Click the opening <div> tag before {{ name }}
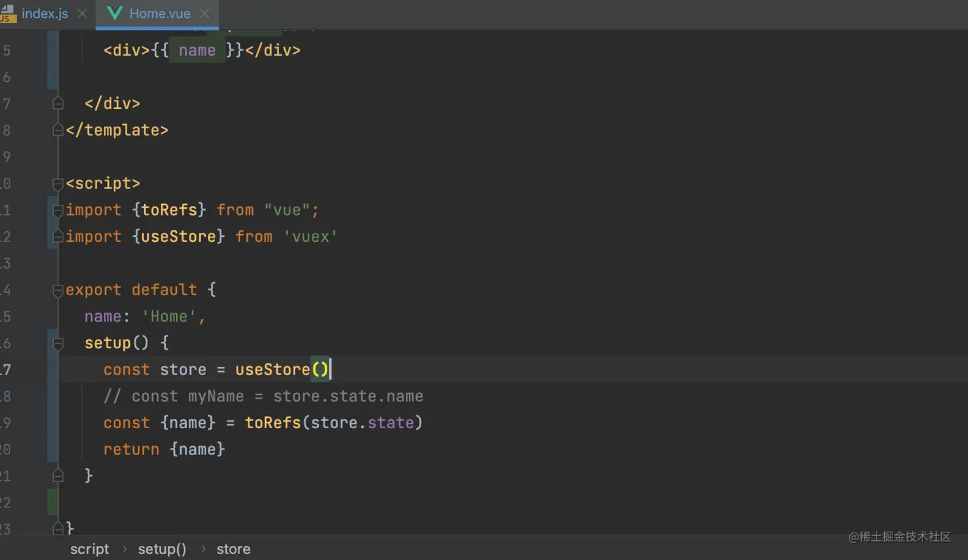The image size is (968, 560). pos(127,50)
